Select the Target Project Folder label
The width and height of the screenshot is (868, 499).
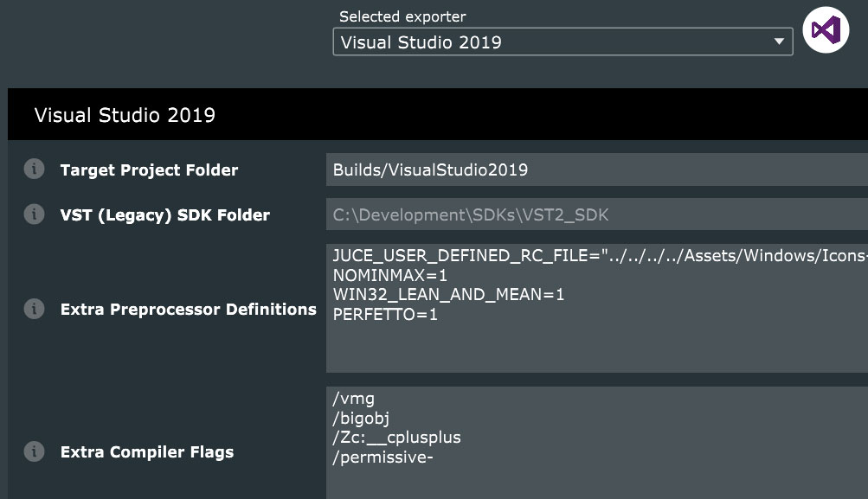(149, 170)
